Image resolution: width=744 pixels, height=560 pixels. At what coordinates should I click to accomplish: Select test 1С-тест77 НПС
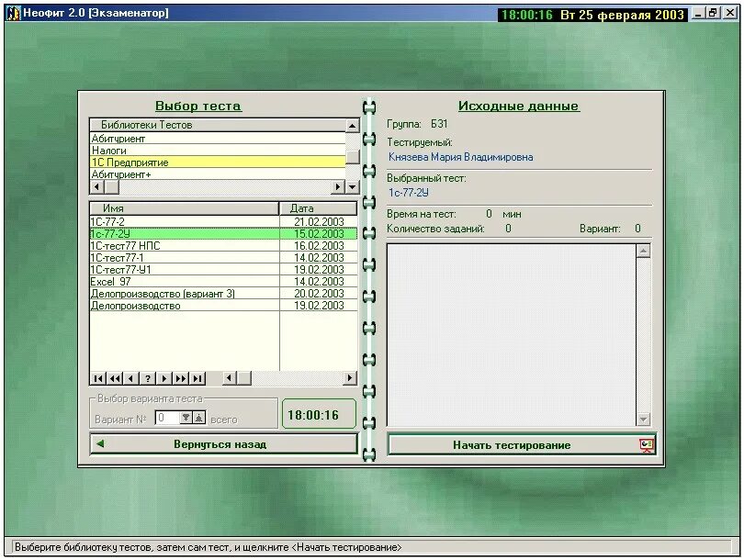click(x=185, y=246)
